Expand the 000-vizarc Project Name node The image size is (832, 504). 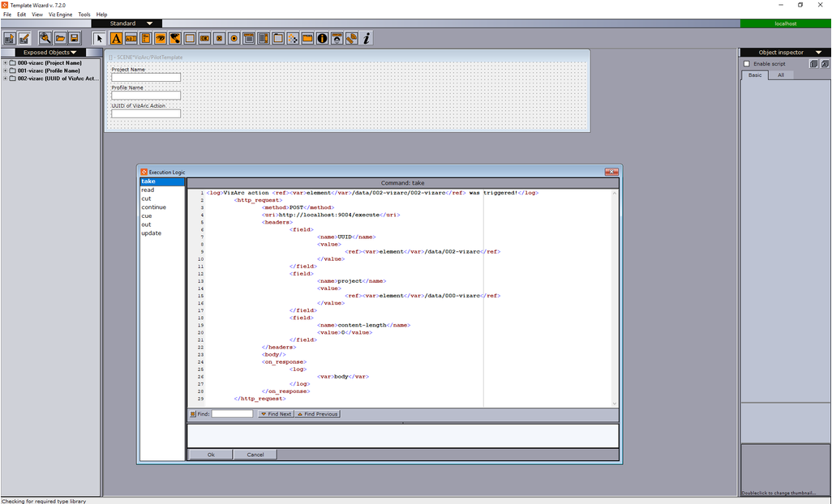[x=5, y=62]
